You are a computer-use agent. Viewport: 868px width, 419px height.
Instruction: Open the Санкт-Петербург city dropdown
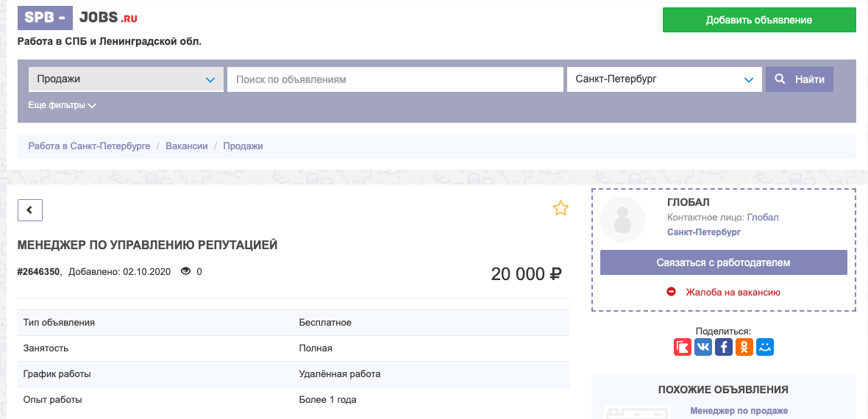[x=664, y=79]
